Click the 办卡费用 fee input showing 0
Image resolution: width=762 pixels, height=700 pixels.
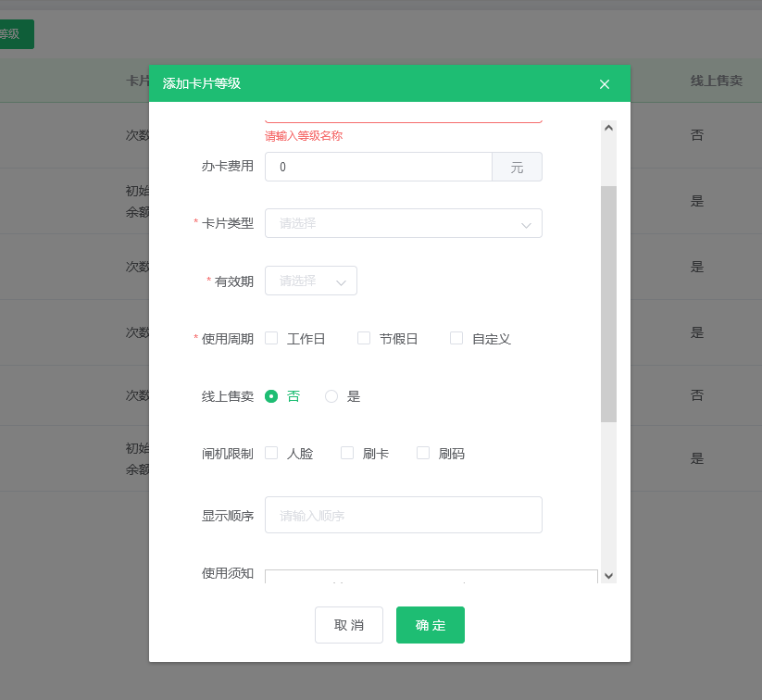378,166
